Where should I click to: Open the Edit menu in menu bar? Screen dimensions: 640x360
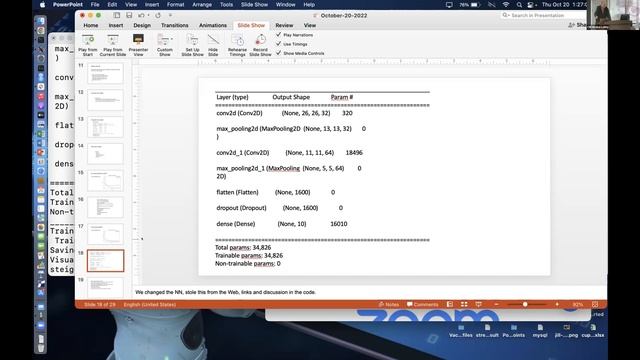(x=112, y=5)
